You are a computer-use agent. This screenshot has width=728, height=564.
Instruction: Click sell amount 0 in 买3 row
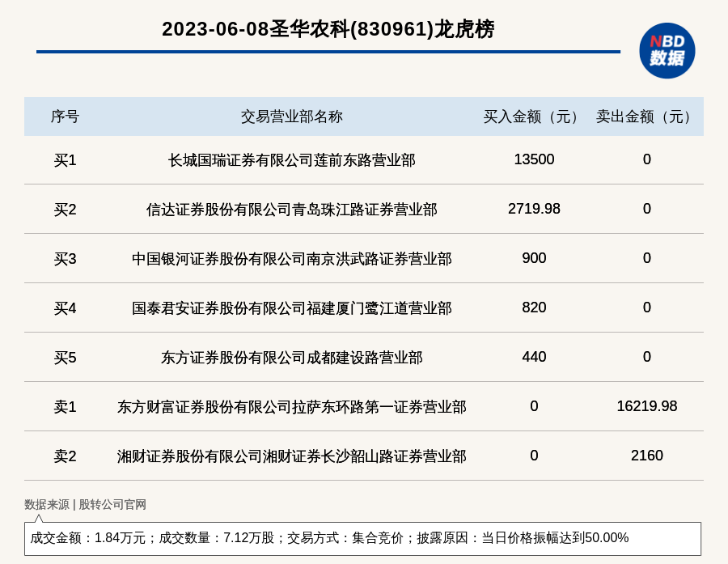point(647,258)
